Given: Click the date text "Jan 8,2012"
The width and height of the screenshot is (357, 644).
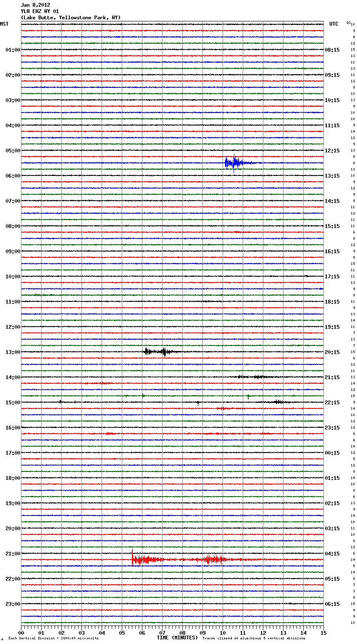Looking at the screenshot, I should pos(35,5).
